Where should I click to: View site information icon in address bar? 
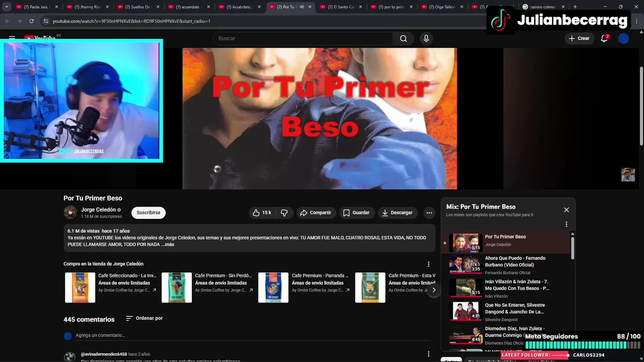point(46,21)
